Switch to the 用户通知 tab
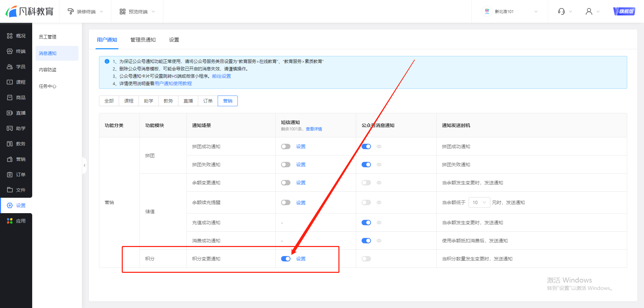This screenshot has height=308, width=644. tap(107, 40)
